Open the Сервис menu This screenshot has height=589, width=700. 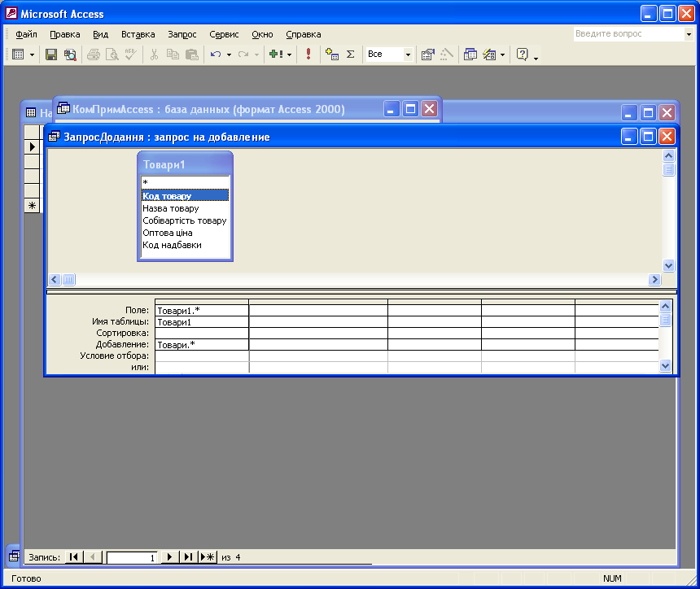224,34
